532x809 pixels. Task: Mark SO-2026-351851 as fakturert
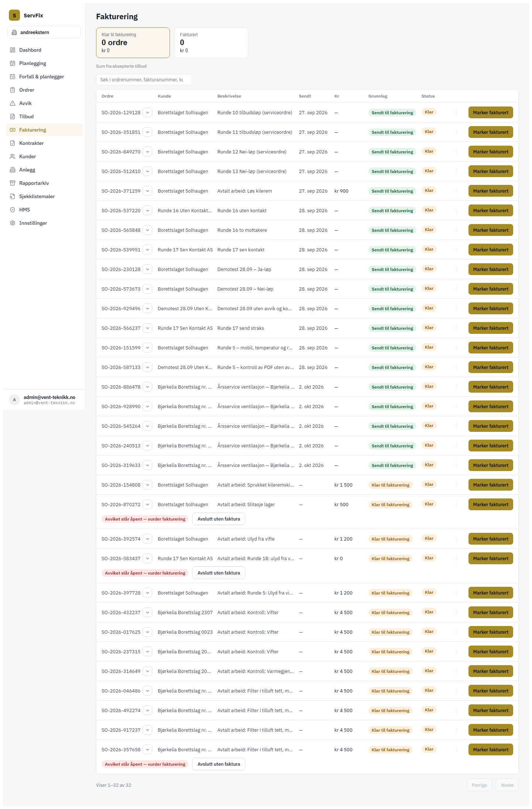point(491,132)
